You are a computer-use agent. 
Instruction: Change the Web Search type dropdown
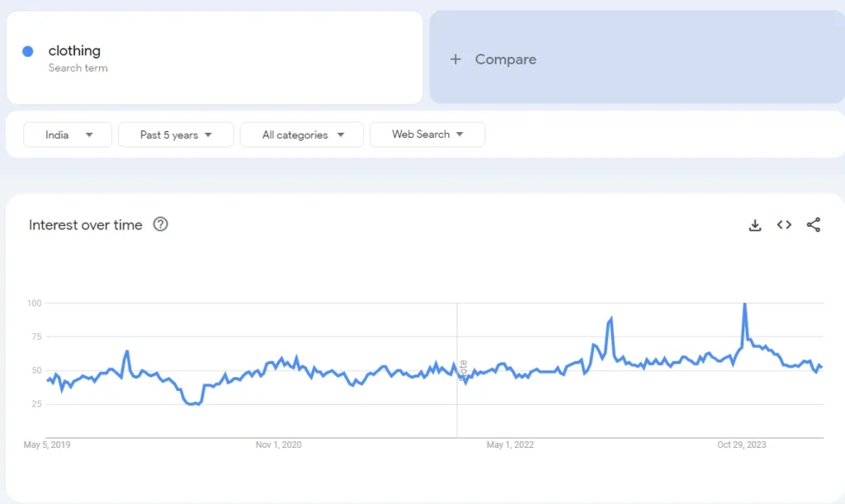click(427, 134)
